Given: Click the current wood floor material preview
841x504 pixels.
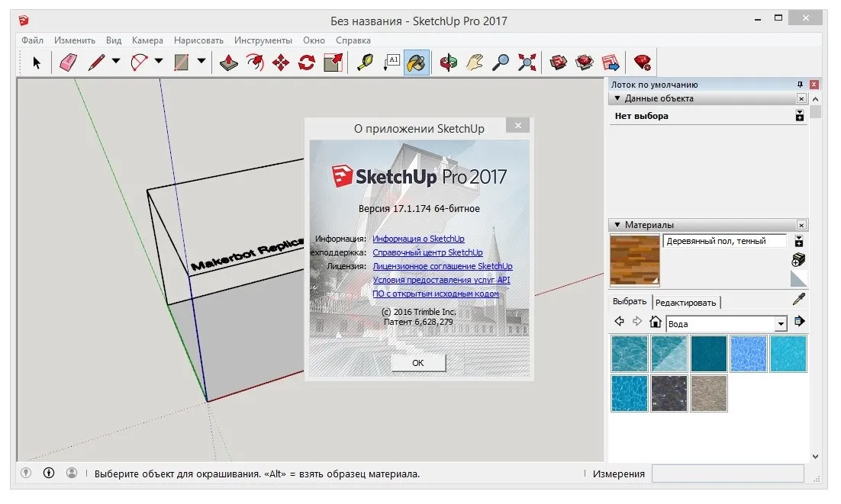Looking at the screenshot, I should point(634,260).
